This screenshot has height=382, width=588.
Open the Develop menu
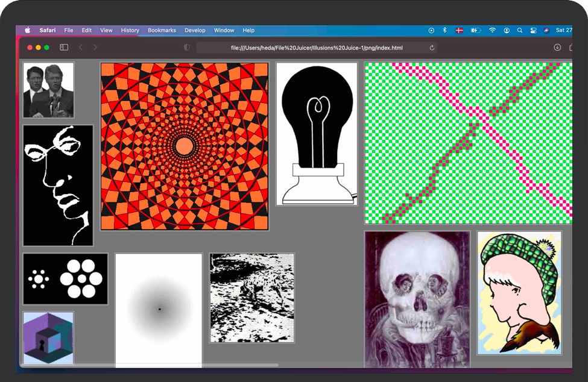tap(195, 30)
